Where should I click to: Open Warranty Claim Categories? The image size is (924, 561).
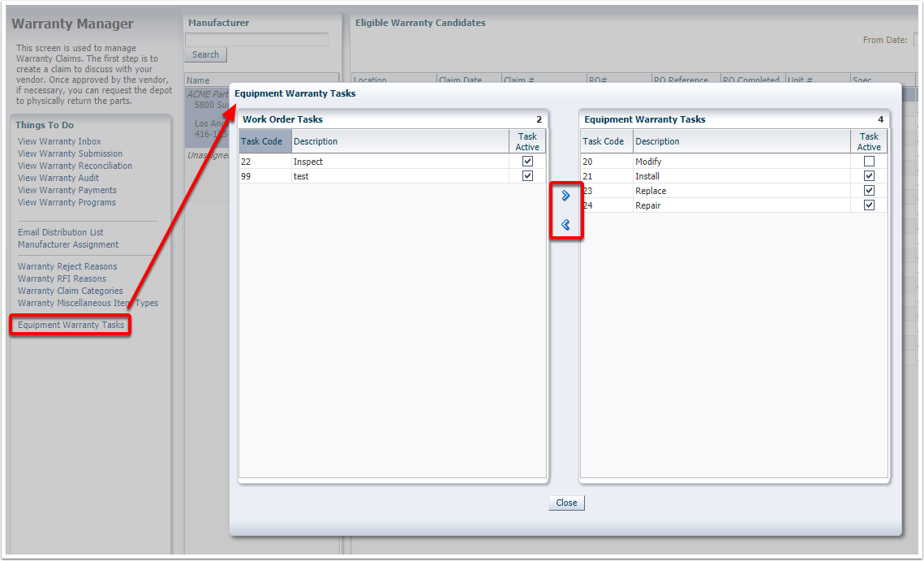[70, 291]
